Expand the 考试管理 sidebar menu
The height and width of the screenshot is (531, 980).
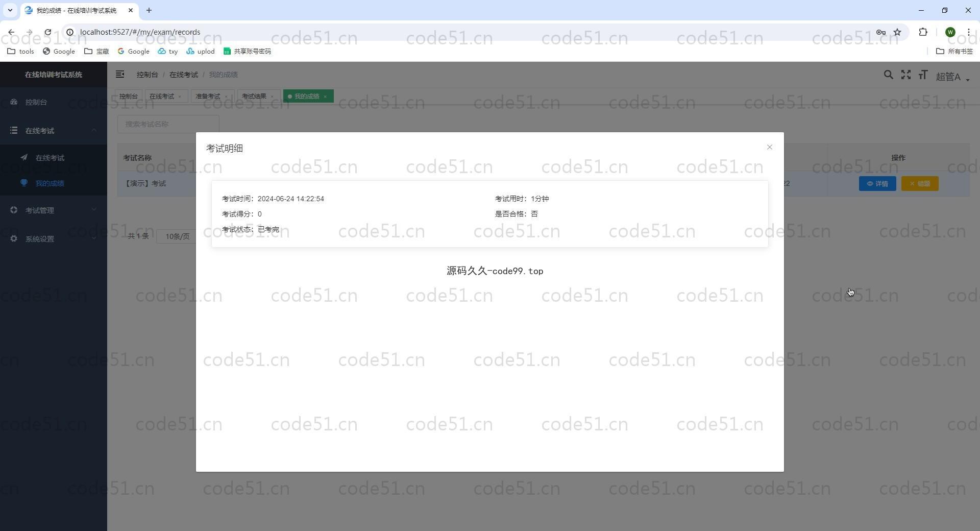click(x=54, y=210)
